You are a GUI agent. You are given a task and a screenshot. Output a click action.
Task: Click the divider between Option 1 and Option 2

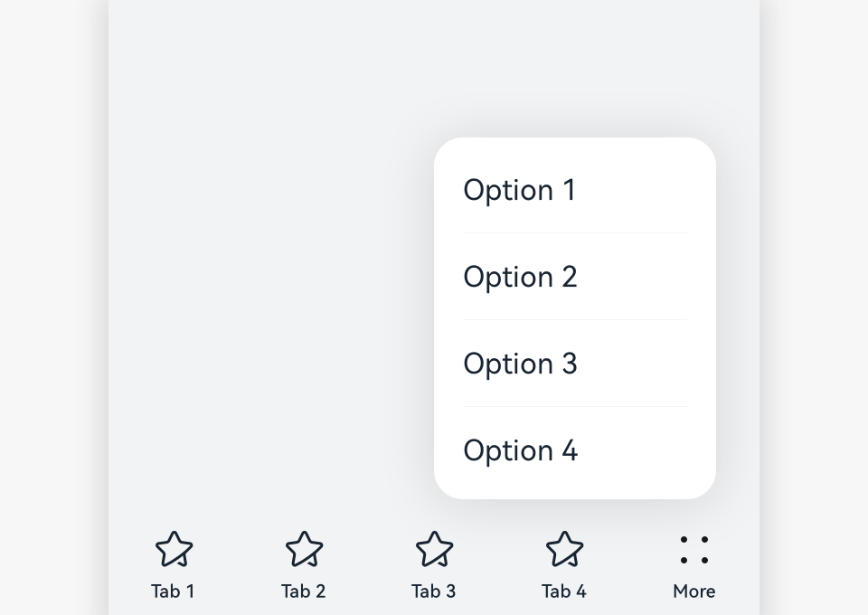tap(575, 233)
